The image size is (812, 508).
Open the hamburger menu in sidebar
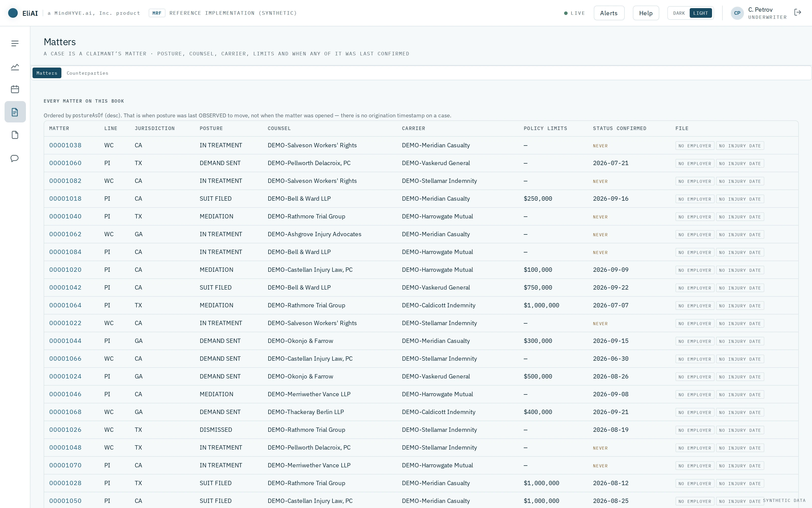[x=15, y=43]
